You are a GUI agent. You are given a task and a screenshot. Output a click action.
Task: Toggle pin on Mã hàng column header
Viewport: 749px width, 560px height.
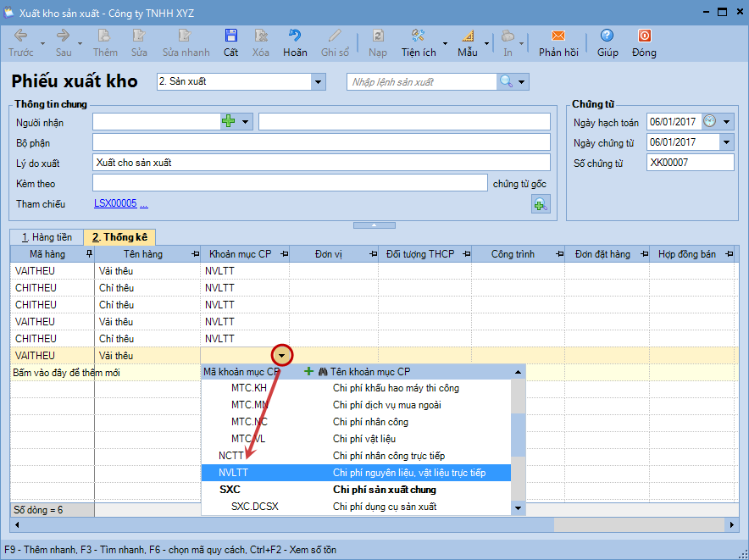click(x=89, y=254)
